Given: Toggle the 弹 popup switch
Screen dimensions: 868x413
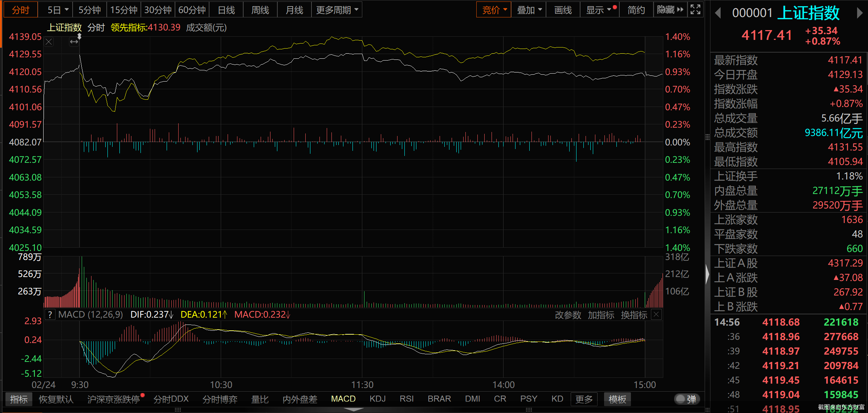Looking at the screenshot, I should point(686,399).
